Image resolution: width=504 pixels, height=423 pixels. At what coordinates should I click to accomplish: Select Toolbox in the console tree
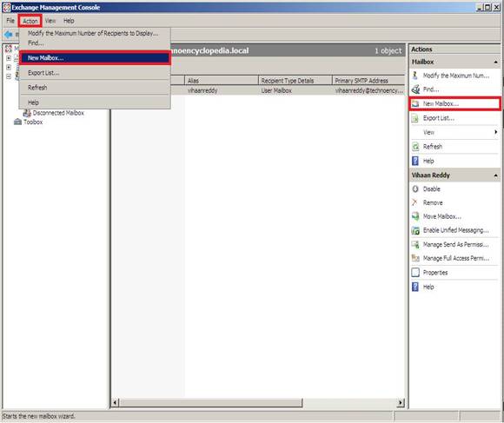tap(33, 122)
